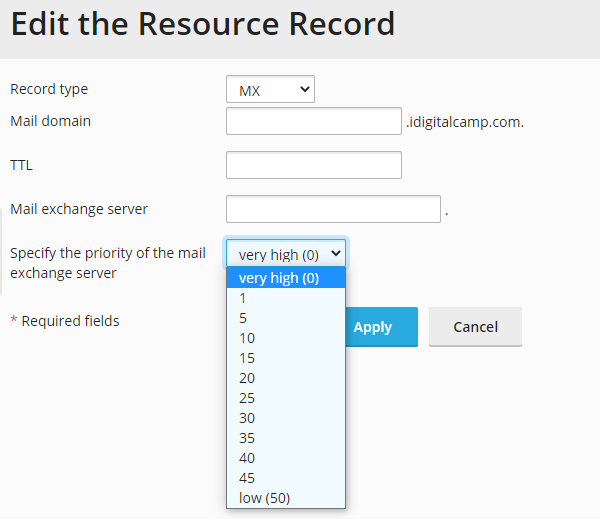600x522 pixels.
Task: Choose priority value 45
Action: (x=286, y=478)
